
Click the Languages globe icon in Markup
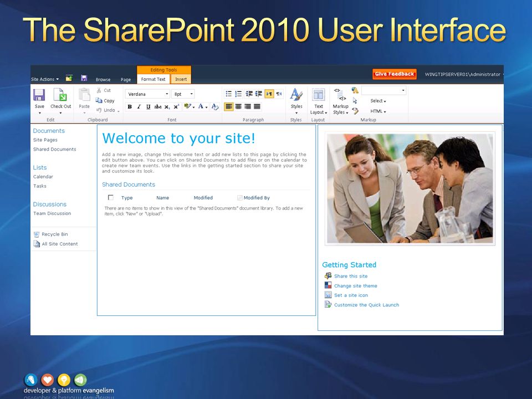[355, 90]
